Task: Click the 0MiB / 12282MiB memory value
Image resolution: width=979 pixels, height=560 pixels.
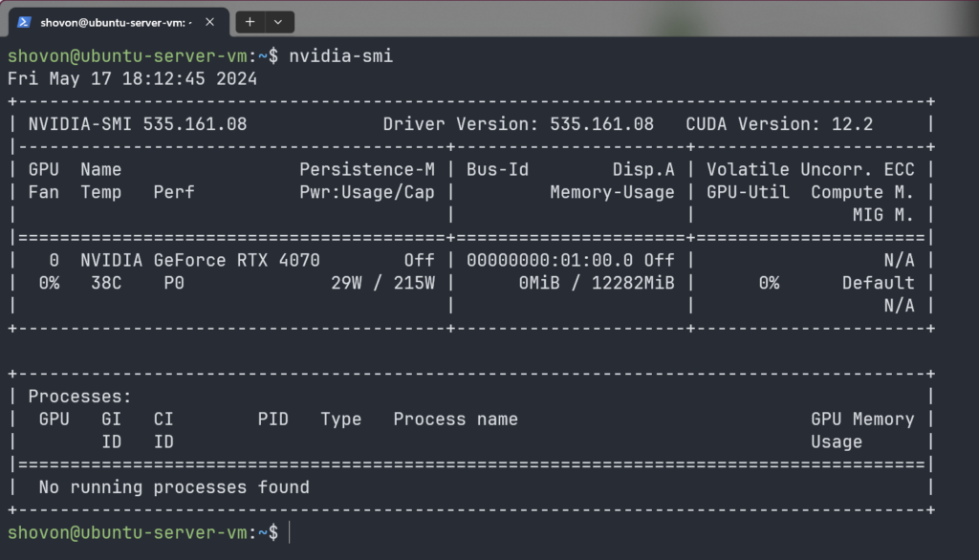Action: (x=597, y=284)
